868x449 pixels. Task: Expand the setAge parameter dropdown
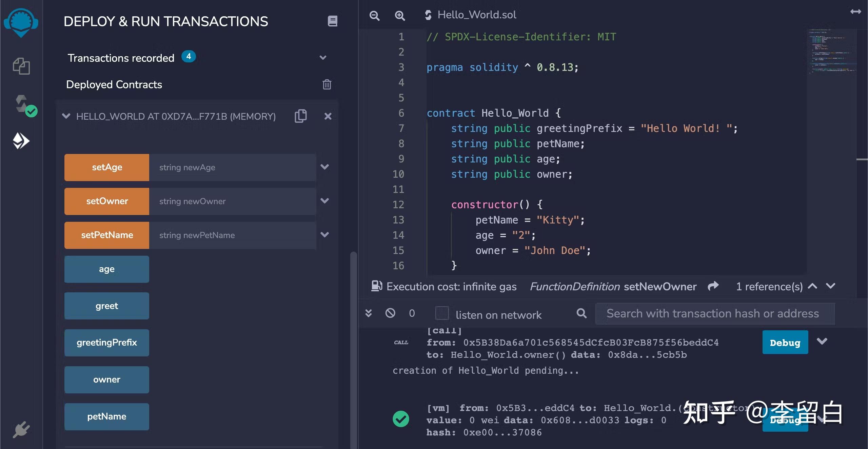[x=325, y=167]
